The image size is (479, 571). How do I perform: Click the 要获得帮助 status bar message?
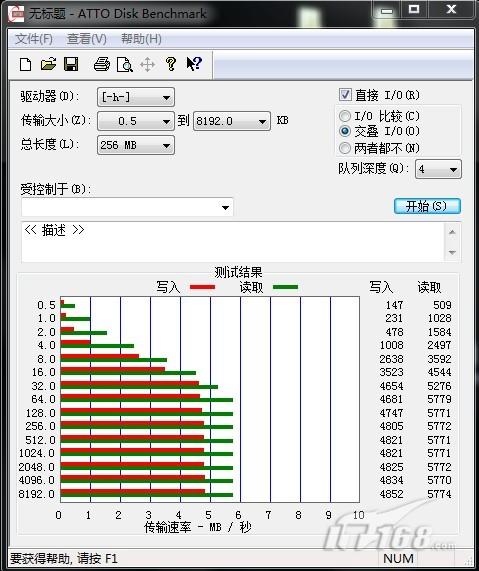click(64, 558)
